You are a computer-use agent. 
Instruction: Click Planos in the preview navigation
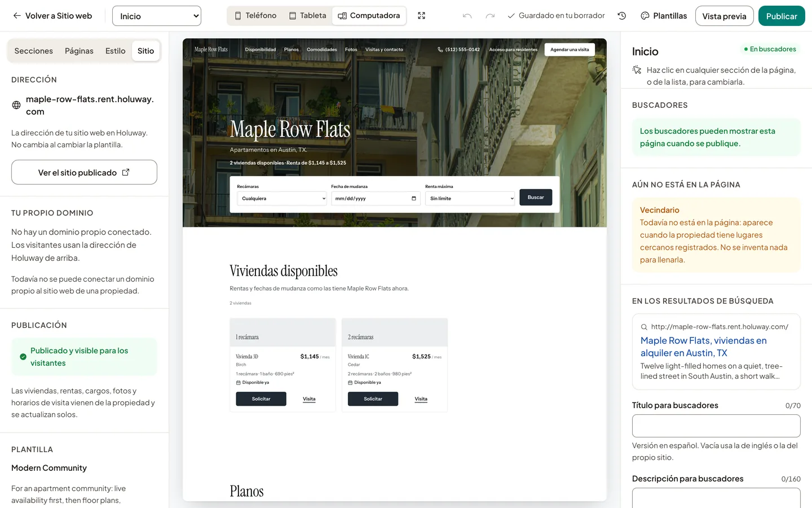[292, 50]
